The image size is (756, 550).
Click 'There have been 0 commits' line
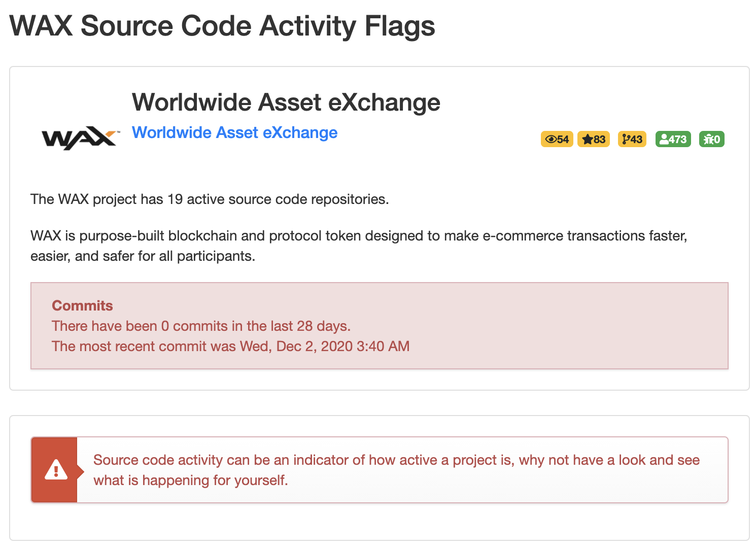[201, 326]
